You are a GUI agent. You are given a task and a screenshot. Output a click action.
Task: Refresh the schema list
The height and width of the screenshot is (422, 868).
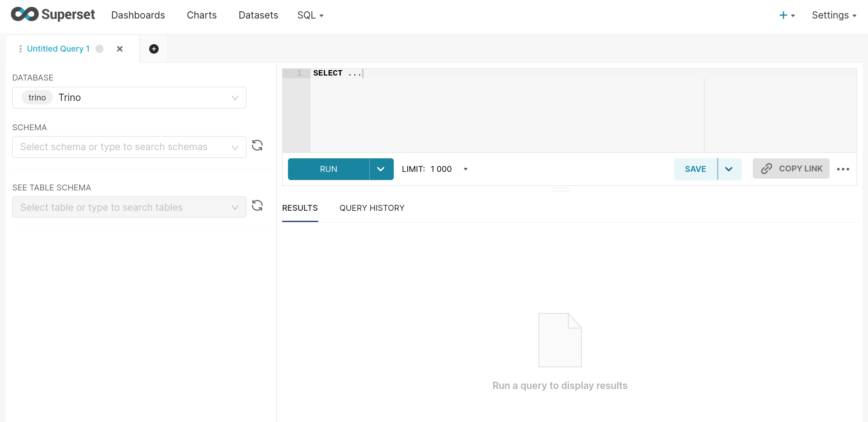pos(257,145)
